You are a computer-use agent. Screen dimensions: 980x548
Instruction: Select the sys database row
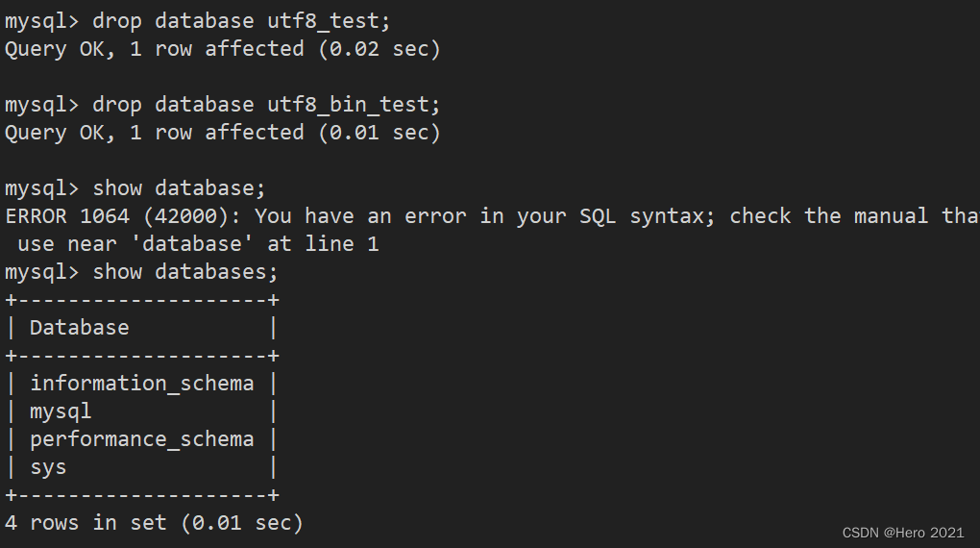click(142, 467)
